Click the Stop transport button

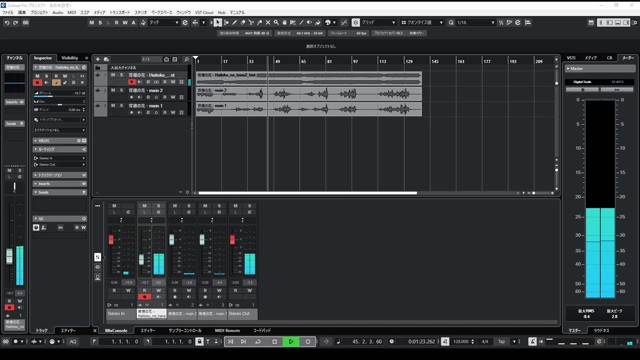point(275,342)
